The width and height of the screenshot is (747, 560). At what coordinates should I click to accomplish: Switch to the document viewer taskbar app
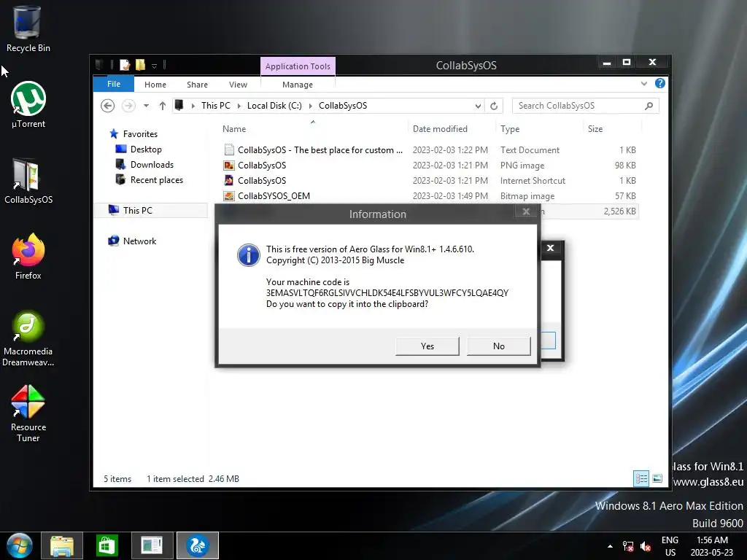coord(152,545)
